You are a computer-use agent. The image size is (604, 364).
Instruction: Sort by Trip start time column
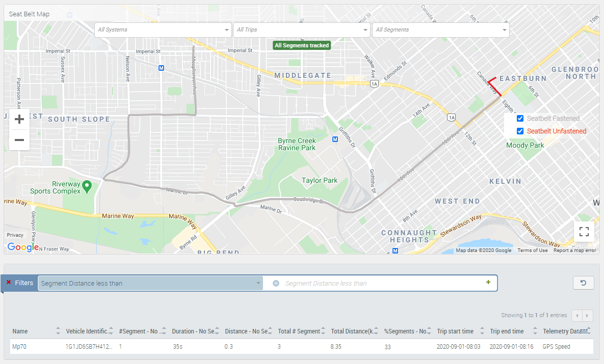pyautogui.click(x=455, y=331)
